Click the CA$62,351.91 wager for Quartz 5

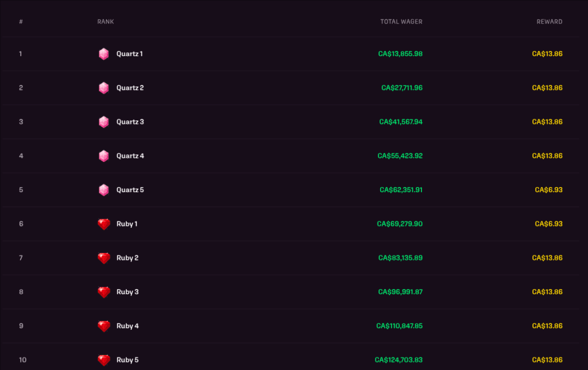(400, 190)
